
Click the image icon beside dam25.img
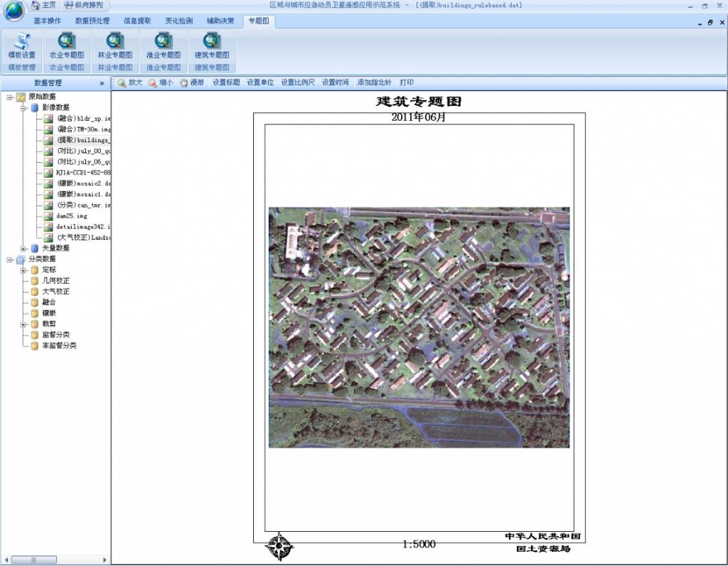point(48,216)
